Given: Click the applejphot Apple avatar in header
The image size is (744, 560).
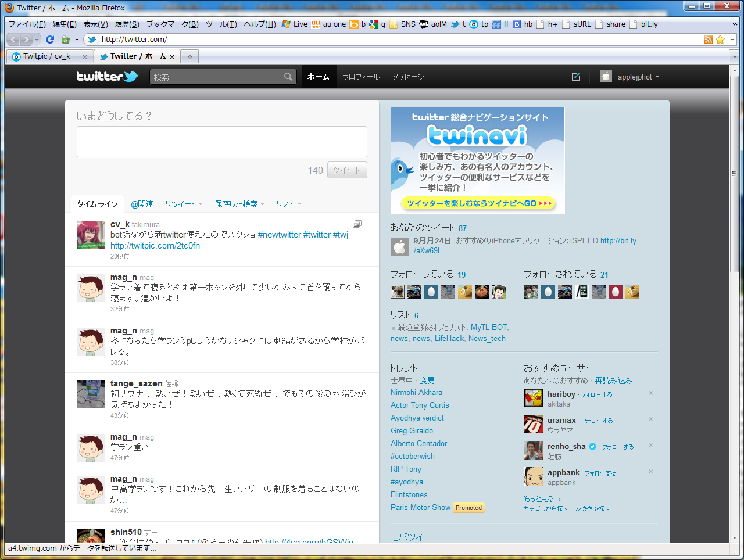Looking at the screenshot, I should [606, 76].
